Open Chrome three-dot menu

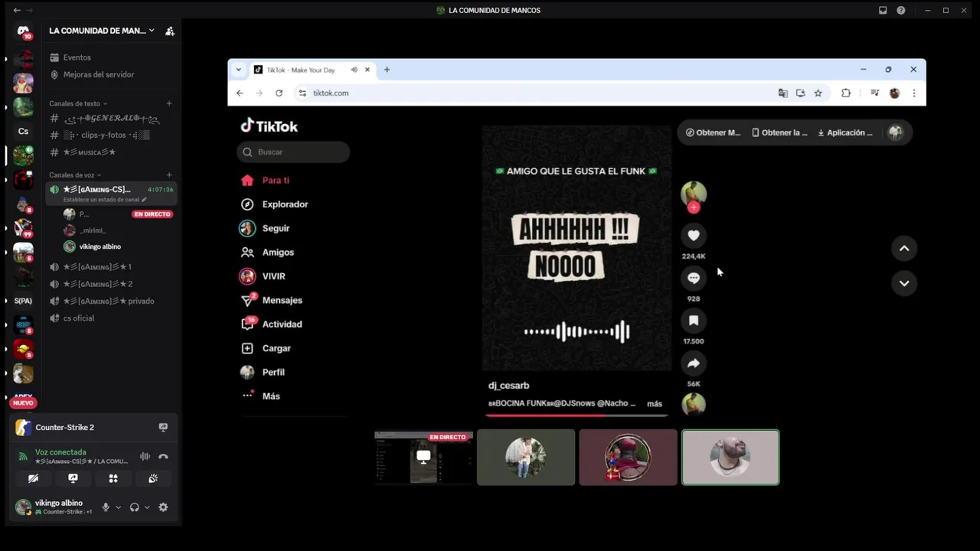coord(913,93)
